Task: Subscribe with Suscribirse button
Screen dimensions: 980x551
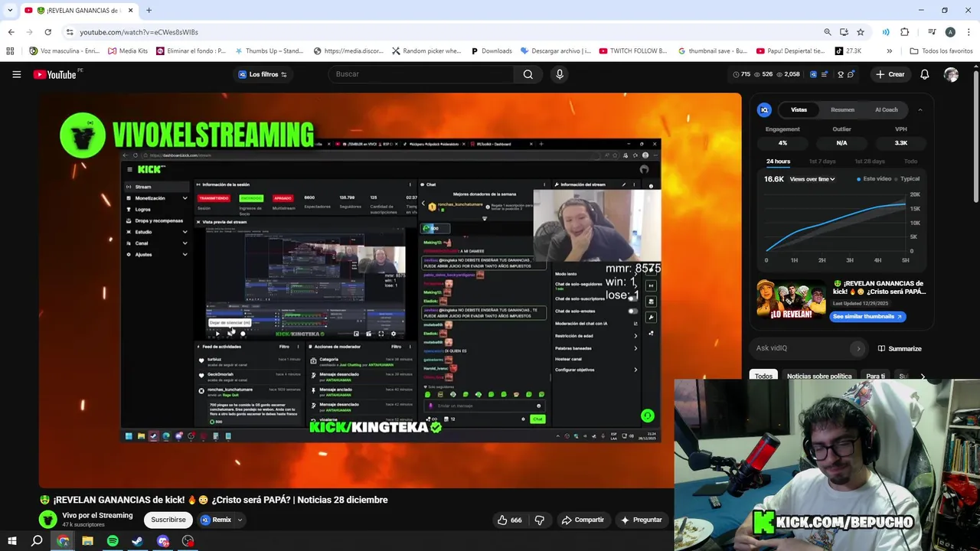Action: 168,520
